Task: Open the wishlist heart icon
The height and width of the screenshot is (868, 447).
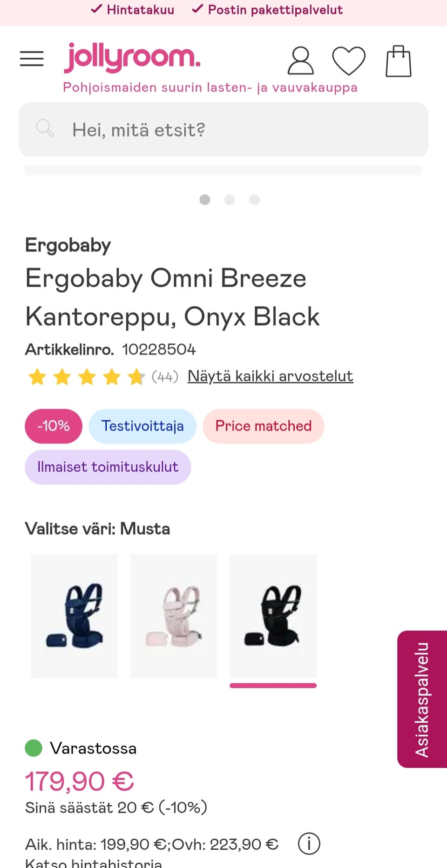Action: (349, 61)
